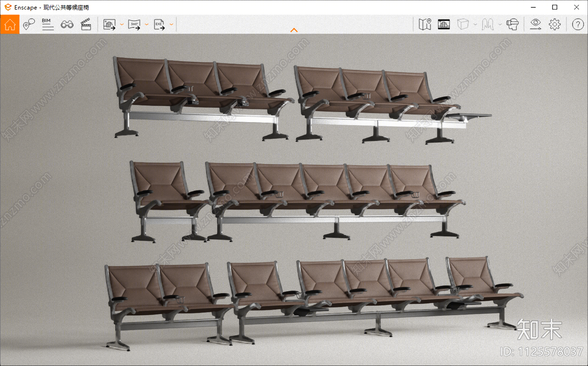Open the help question mark
This screenshot has height=366, width=588.
click(x=578, y=25)
